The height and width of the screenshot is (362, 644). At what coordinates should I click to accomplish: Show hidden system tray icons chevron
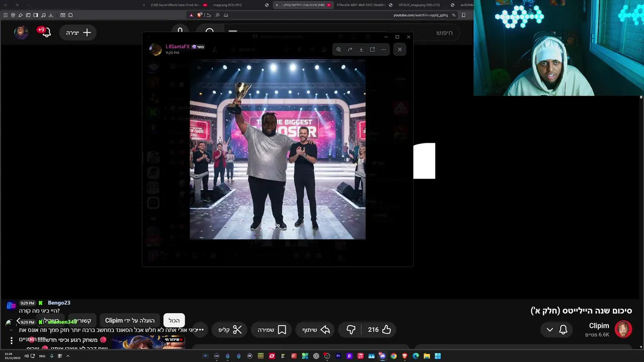pos(67,356)
